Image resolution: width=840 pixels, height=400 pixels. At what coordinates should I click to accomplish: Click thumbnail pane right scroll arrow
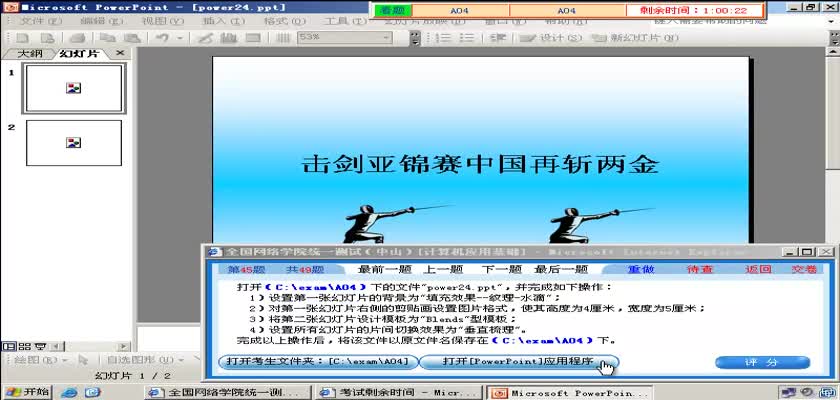click(124, 346)
